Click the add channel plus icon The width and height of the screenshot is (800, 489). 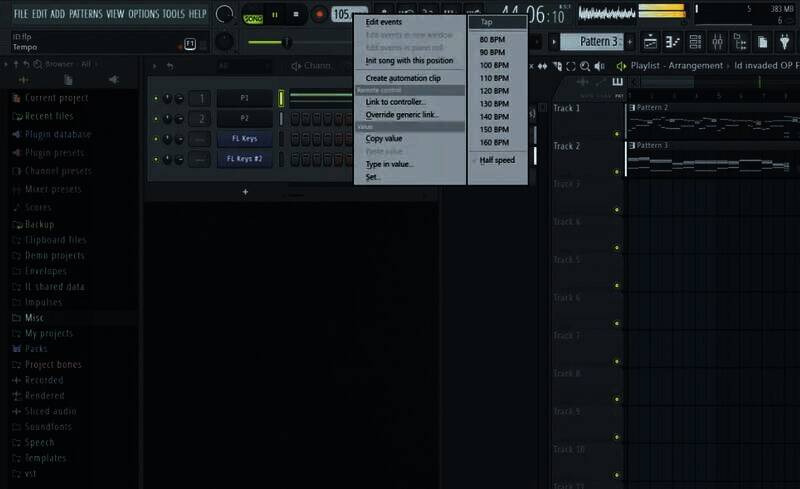point(245,191)
